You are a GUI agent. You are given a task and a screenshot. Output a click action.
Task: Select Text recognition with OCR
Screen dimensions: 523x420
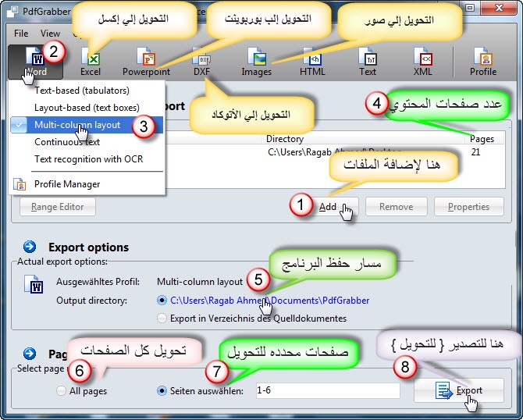(87, 159)
